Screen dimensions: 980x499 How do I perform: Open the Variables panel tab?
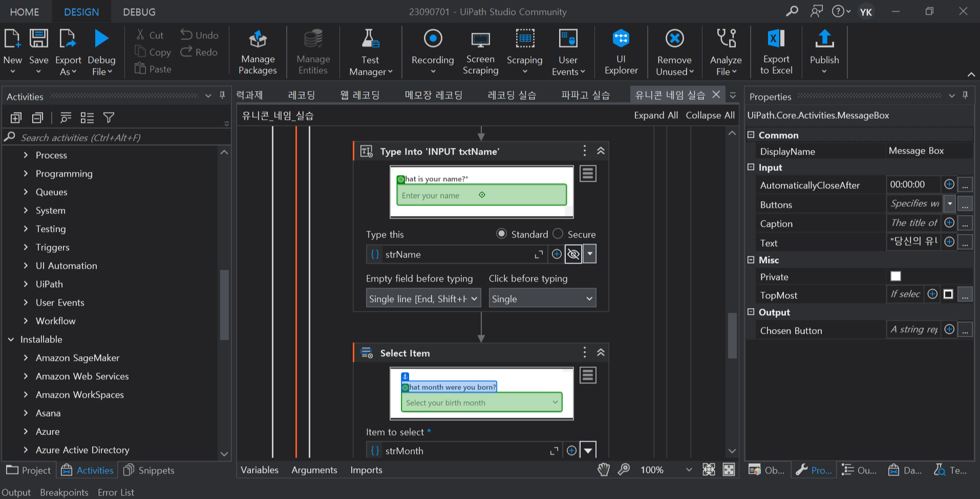(260, 470)
